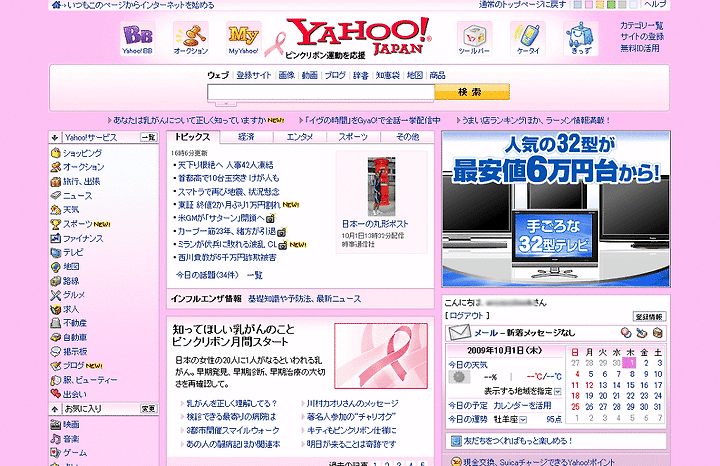
Task: Click the Real estate (不動産) icon
Action: click(x=56, y=323)
